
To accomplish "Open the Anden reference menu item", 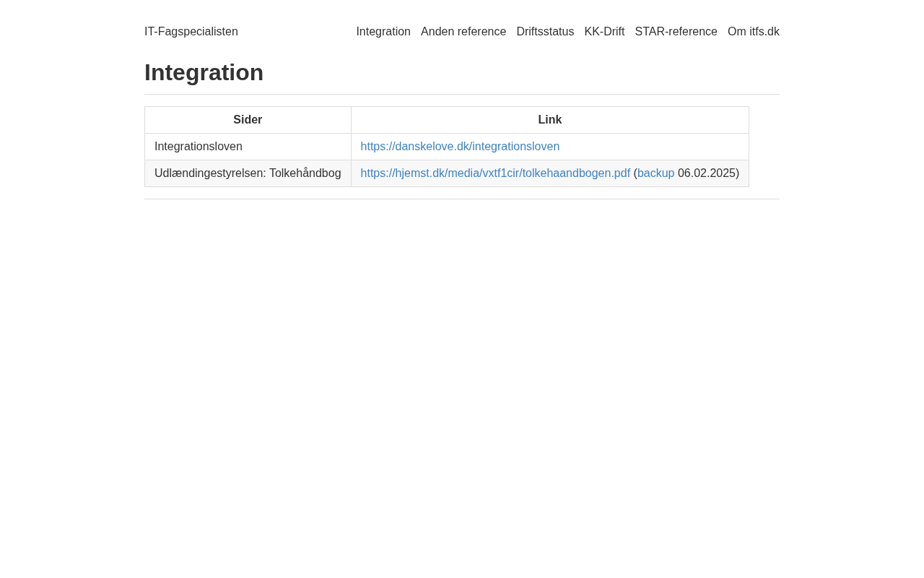I will click(463, 32).
